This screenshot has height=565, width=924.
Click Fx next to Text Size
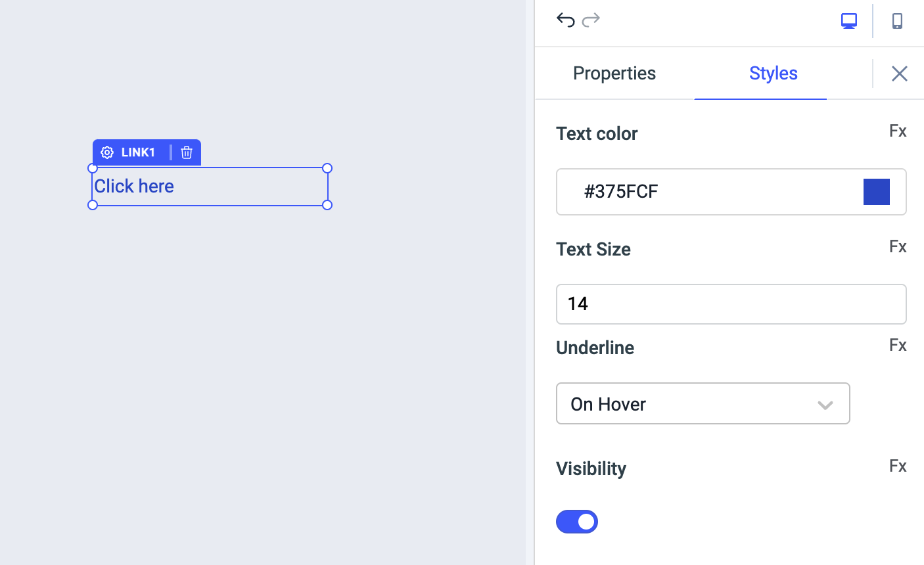[x=898, y=246]
